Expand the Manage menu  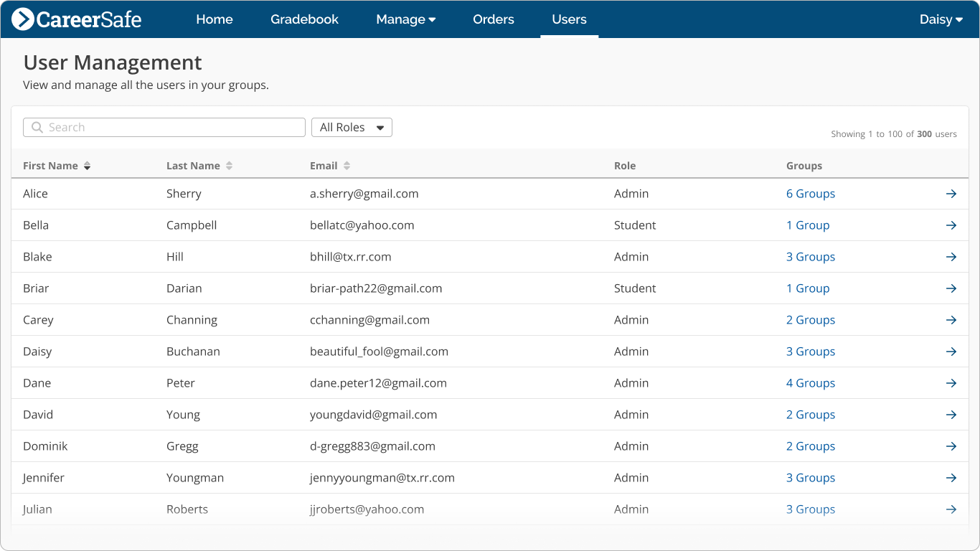pyautogui.click(x=405, y=19)
